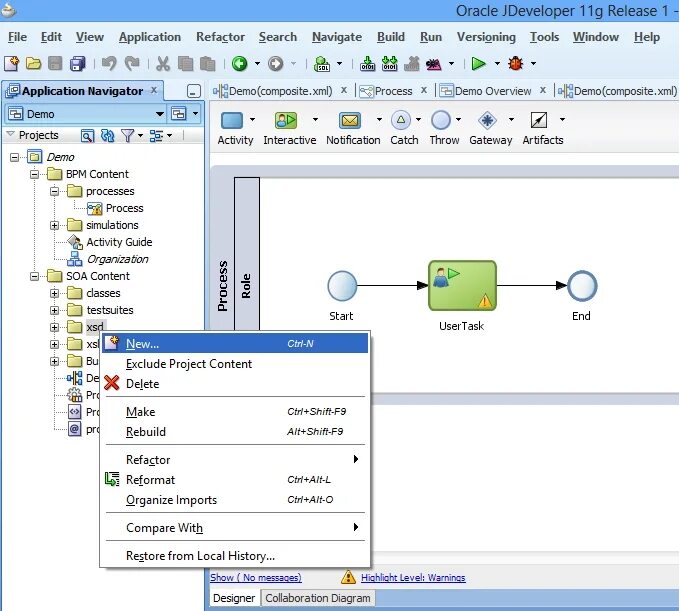
Task: Click the Show (No messages) link
Action: pyautogui.click(x=256, y=578)
